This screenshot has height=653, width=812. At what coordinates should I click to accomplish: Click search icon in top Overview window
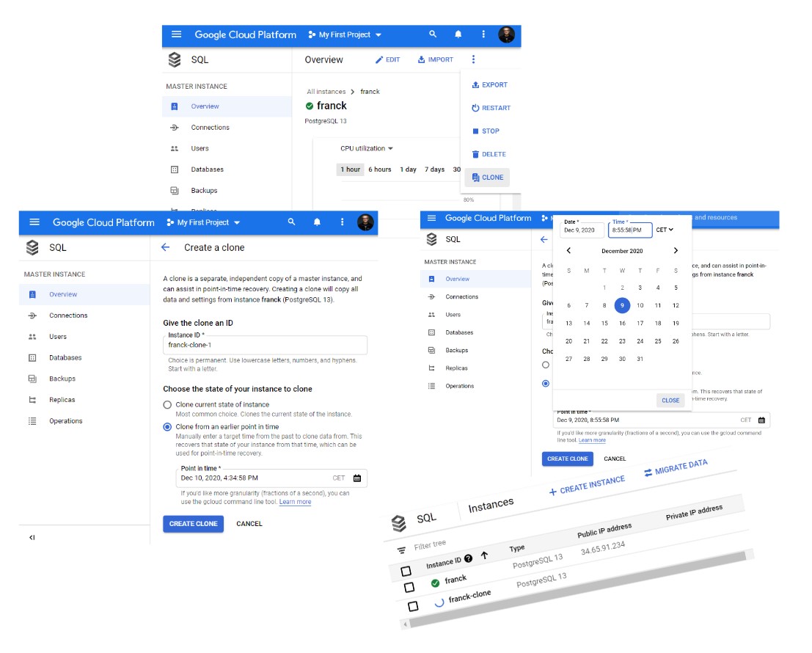tap(433, 34)
